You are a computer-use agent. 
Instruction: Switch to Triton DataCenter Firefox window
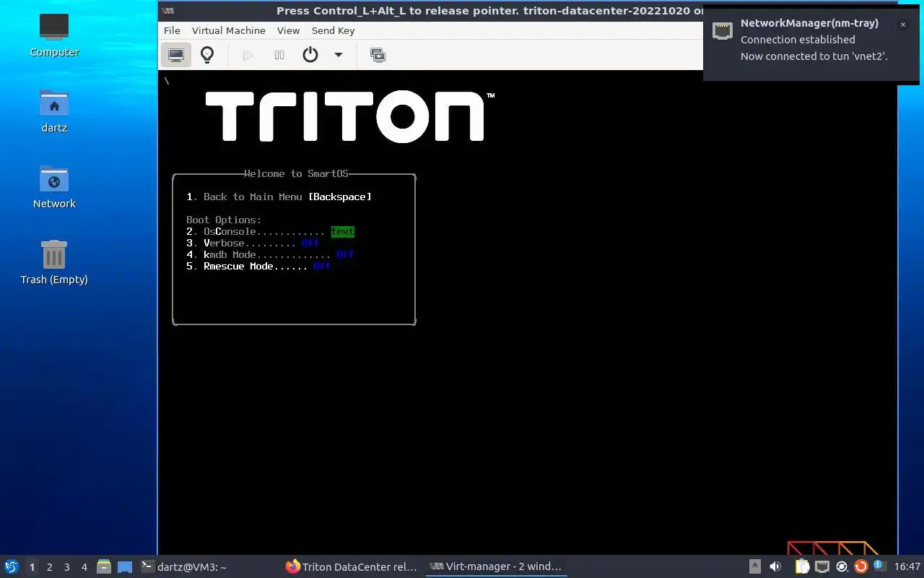click(352, 566)
